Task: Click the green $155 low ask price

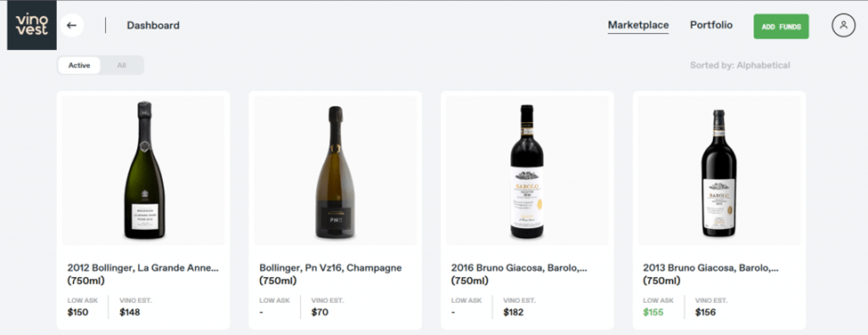Action: pyautogui.click(x=653, y=313)
